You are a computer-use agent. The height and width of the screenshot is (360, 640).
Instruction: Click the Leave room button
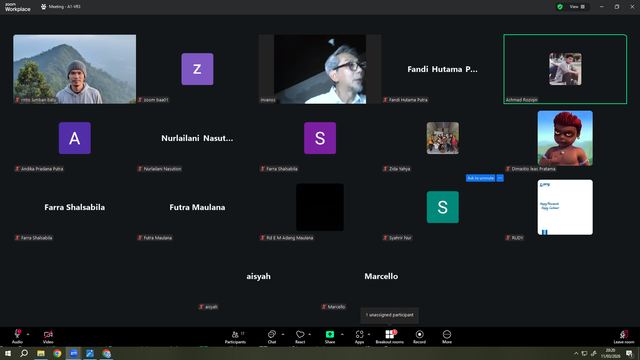[x=624, y=336]
